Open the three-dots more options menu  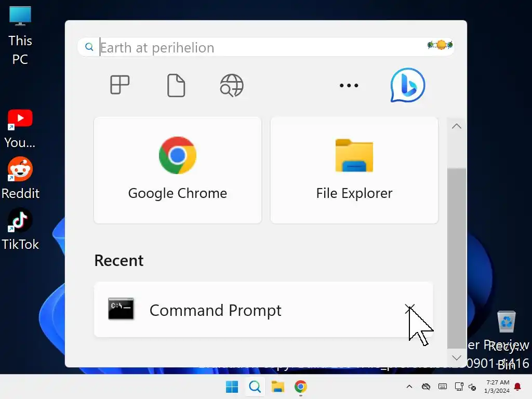pos(349,85)
